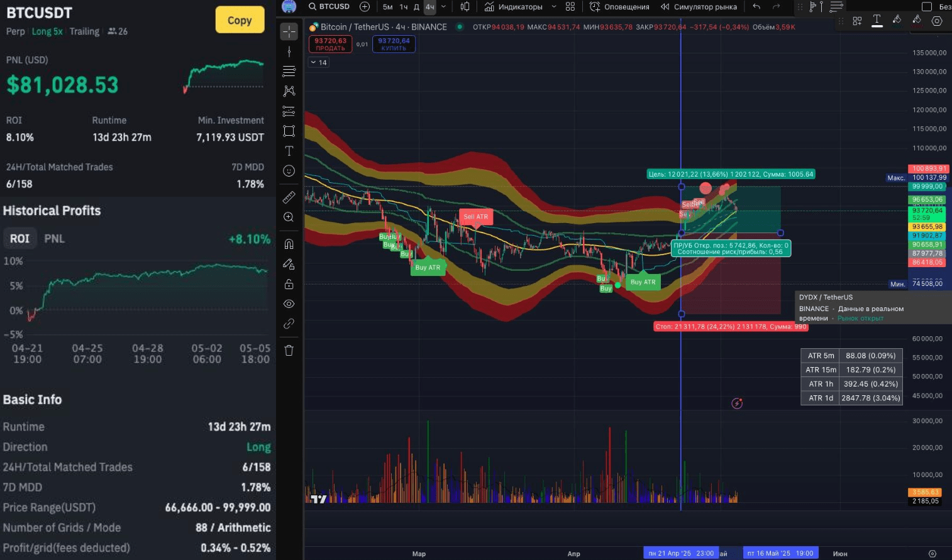Screen dimensions: 952x560
Task: Open the forecasting and position tools
Action: tap(289, 111)
